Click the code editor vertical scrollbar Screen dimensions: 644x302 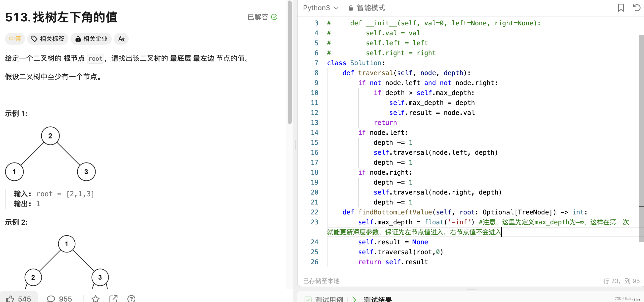641,138
